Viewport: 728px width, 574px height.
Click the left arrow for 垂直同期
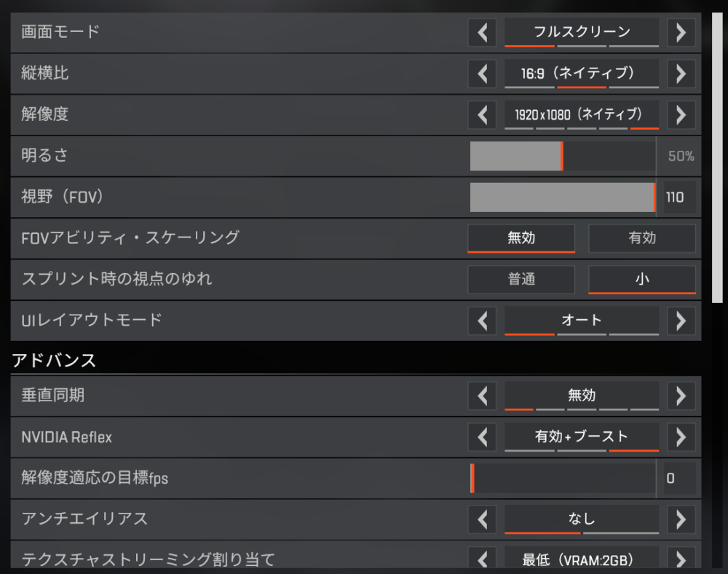(482, 396)
